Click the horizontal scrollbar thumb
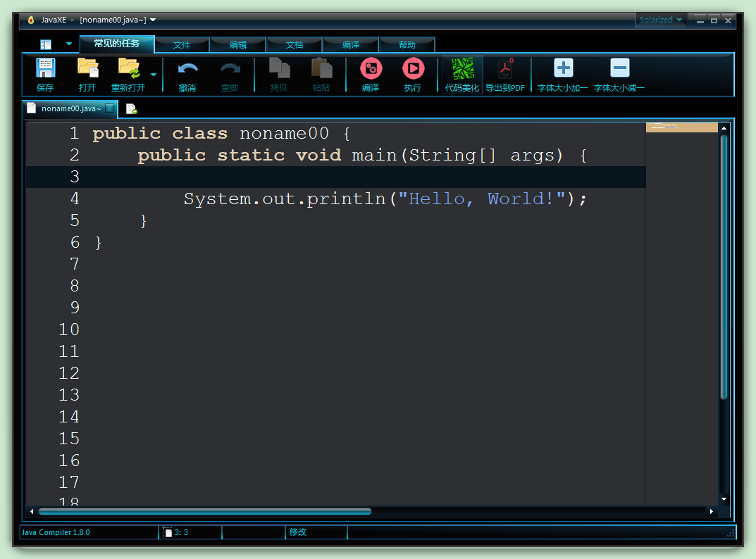Viewport: 756px width, 559px height. pyautogui.click(x=204, y=512)
